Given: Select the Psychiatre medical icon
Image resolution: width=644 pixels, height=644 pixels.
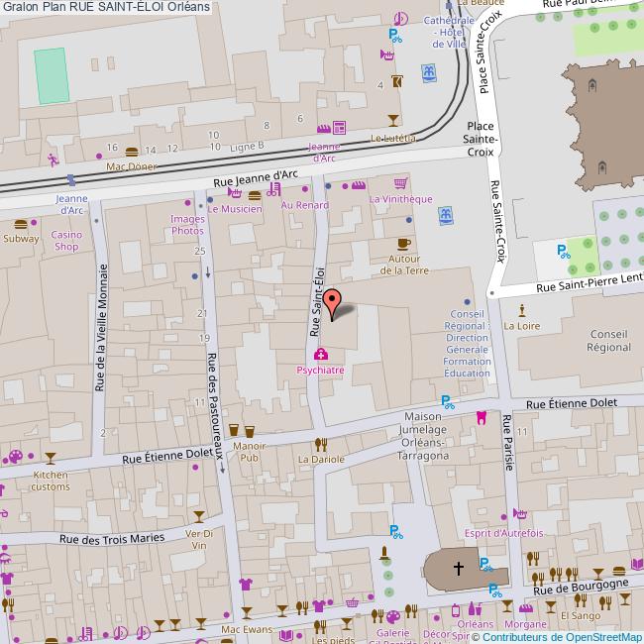Looking at the screenshot, I should click(x=320, y=354).
